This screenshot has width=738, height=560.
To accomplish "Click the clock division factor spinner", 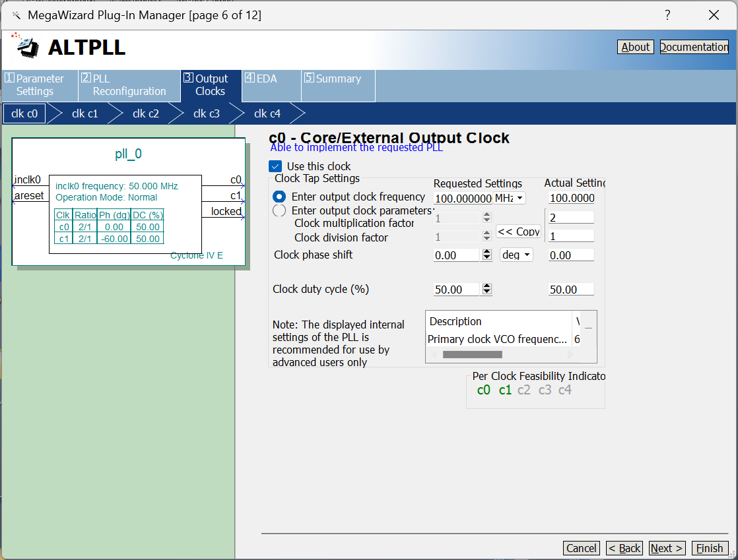I will coord(486,236).
